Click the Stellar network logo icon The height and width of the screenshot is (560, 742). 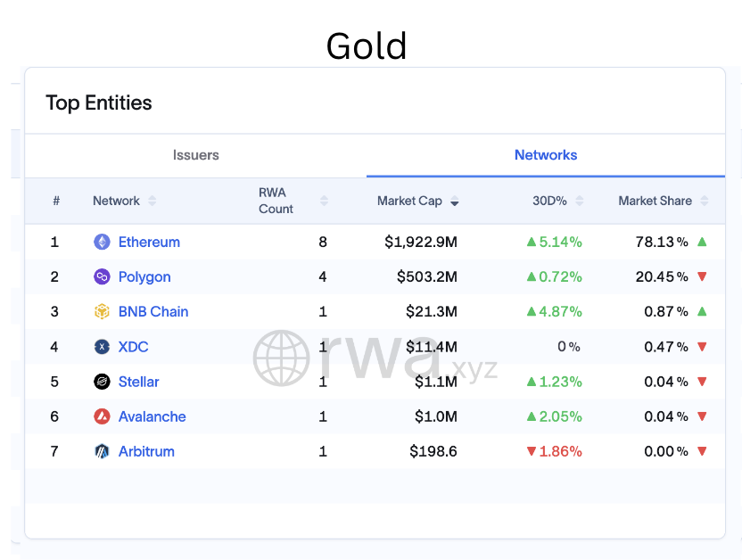pos(102,382)
